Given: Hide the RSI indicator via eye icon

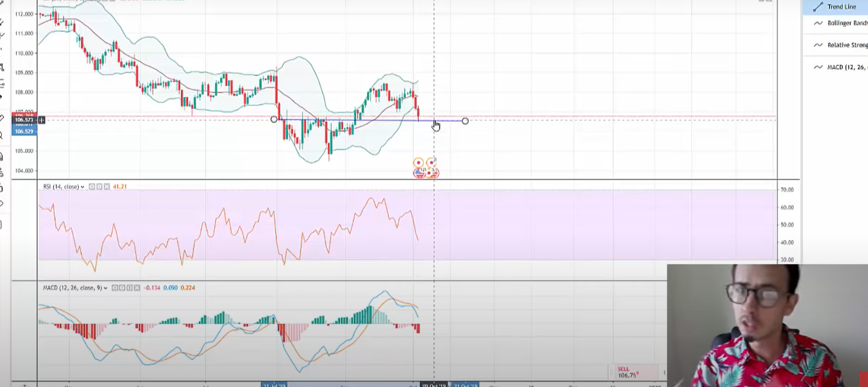Looking at the screenshot, I should [92, 187].
